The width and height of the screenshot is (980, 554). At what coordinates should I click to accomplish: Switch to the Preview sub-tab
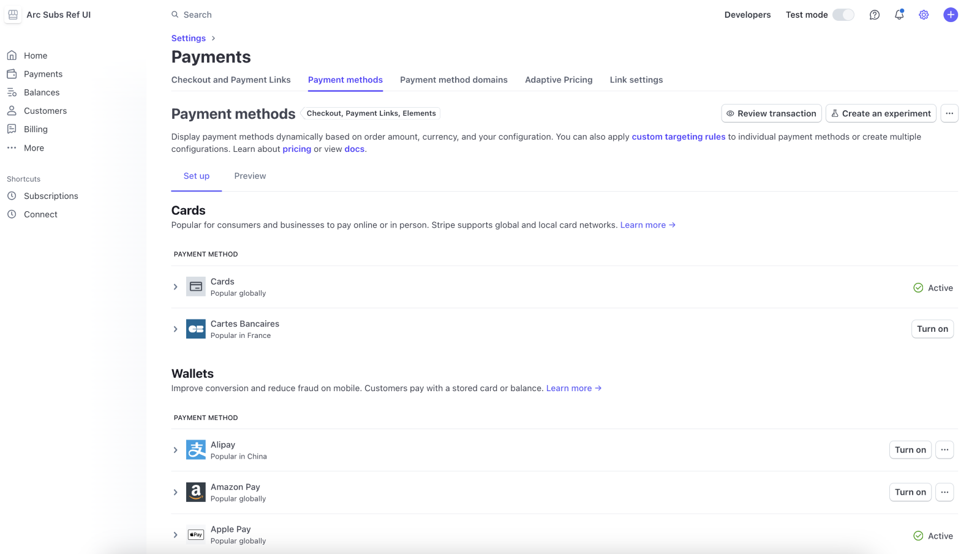click(x=250, y=176)
